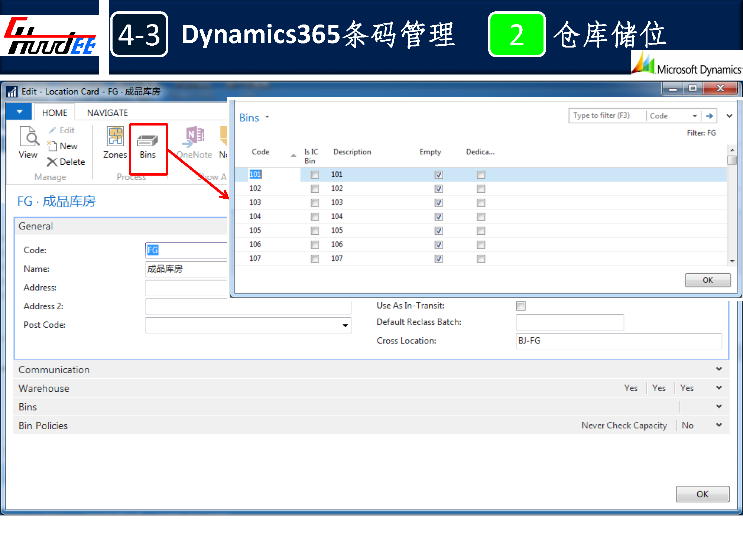The image size is (743, 560).
Task: Click the Bins list scrollbar down arrow
Action: 732,261
